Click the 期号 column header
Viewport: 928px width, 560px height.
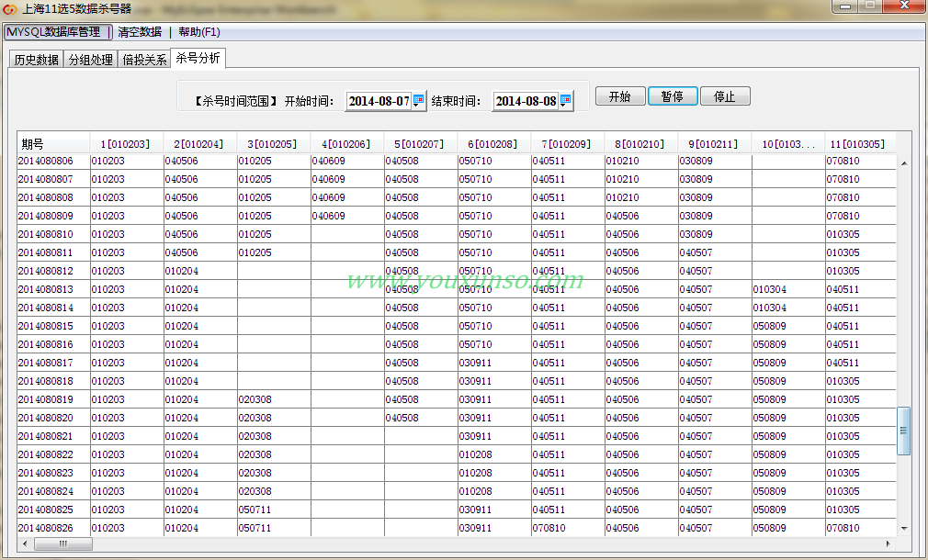pyautogui.click(x=53, y=144)
